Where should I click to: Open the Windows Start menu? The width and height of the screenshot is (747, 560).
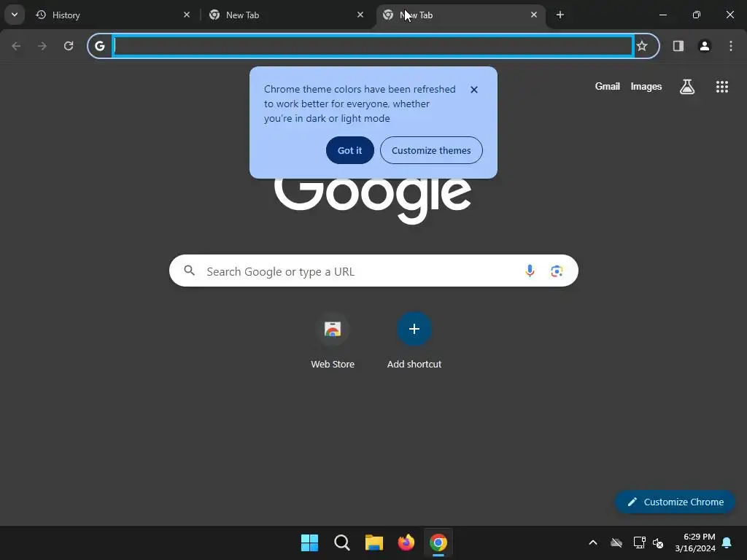point(309,542)
